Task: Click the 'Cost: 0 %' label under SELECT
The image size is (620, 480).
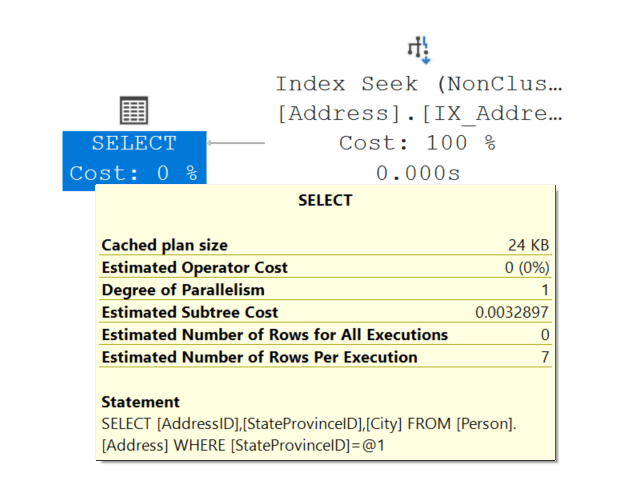Action: (133, 173)
